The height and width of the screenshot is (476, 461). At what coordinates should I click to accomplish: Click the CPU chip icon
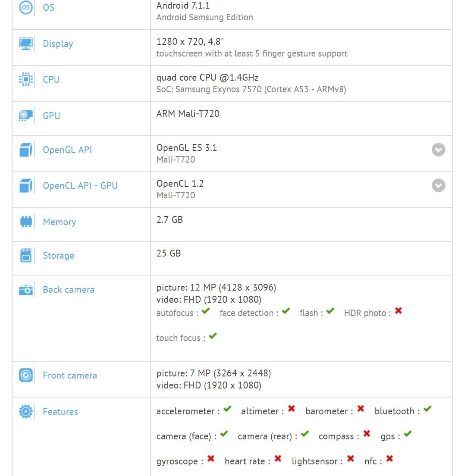tap(26, 79)
